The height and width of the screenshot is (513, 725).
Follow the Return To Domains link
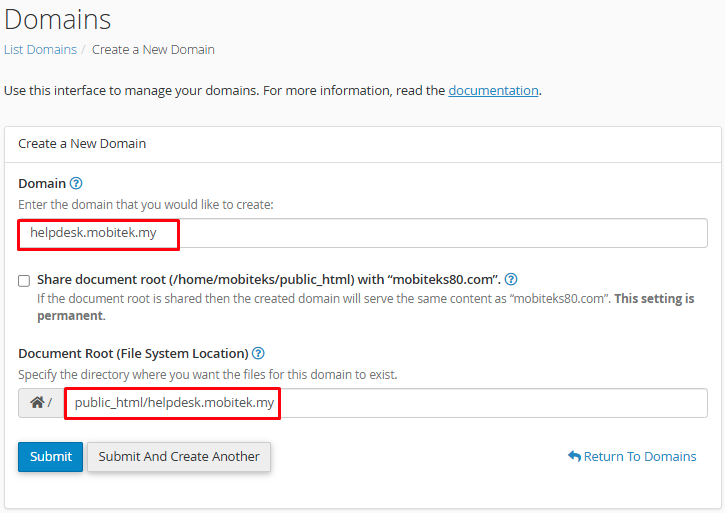[x=640, y=456]
